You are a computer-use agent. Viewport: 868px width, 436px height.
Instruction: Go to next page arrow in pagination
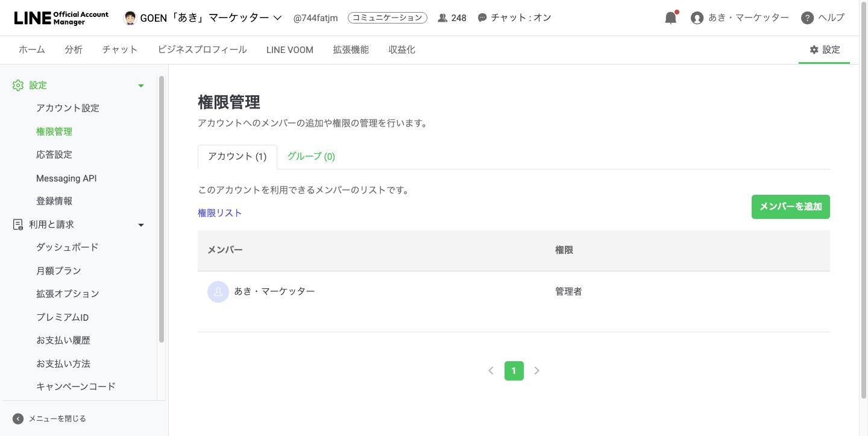[536, 371]
